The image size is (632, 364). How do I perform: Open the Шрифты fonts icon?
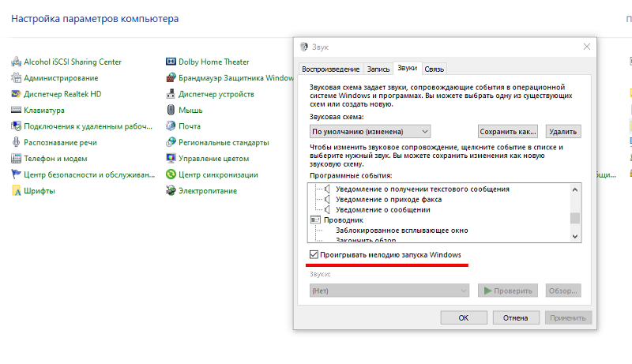point(16,190)
